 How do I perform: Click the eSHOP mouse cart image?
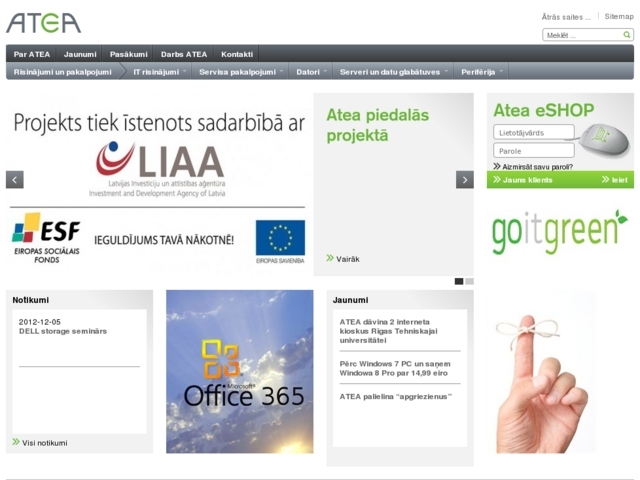pos(604,141)
